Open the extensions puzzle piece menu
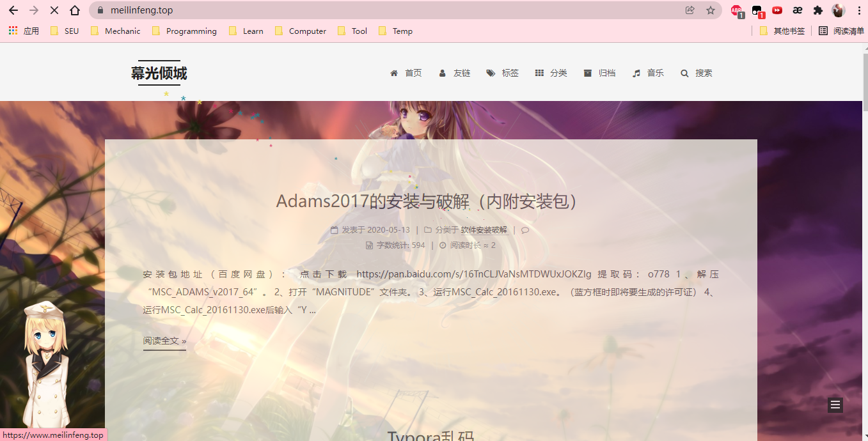The image size is (868, 441). pos(817,10)
